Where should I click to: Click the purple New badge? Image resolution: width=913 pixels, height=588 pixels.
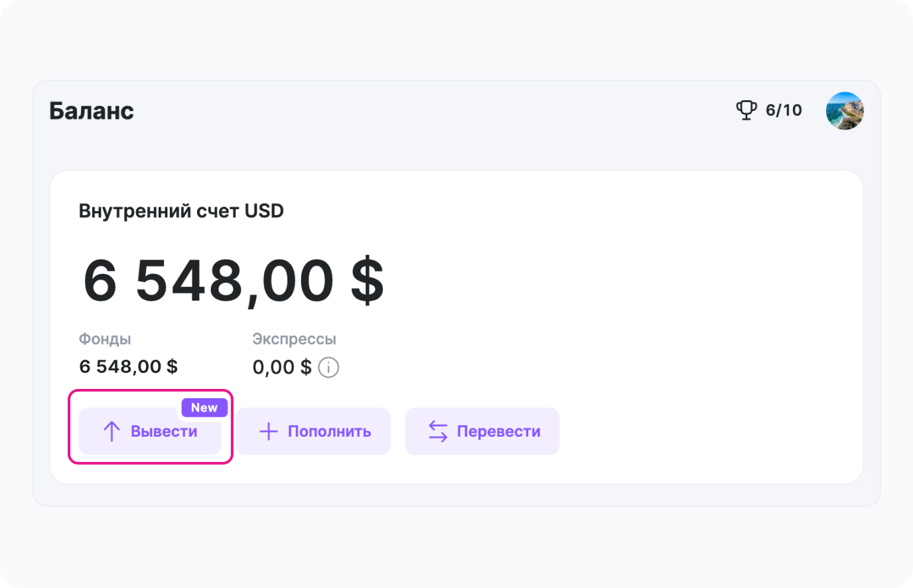click(x=204, y=407)
